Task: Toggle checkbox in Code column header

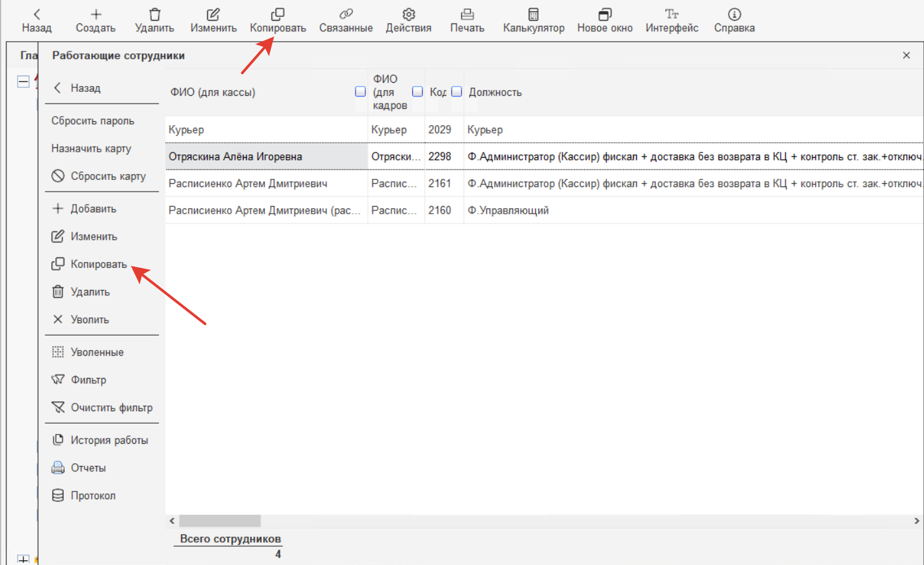Action: [456, 92]
